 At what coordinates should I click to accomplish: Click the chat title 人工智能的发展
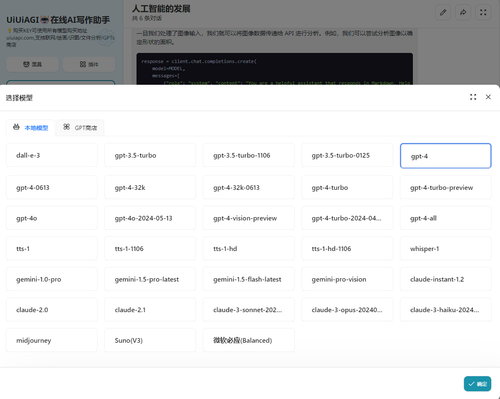pyautogui.click(x=161, y=9)
